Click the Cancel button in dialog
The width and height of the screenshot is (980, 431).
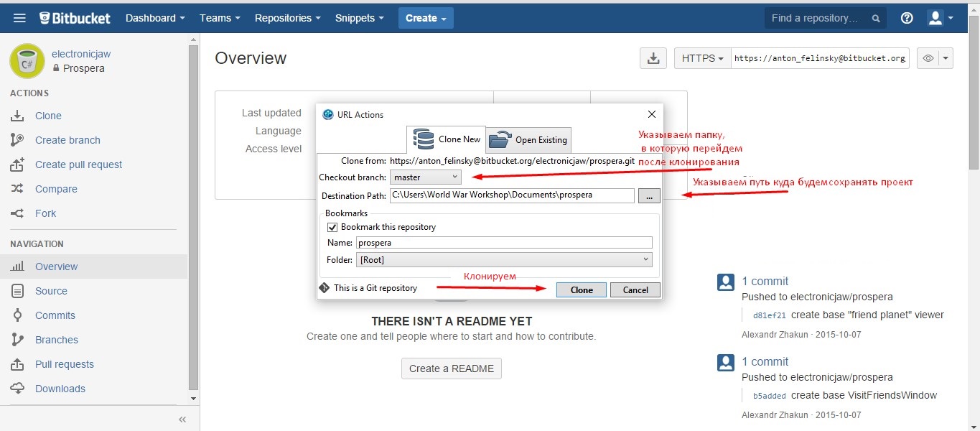635,289
